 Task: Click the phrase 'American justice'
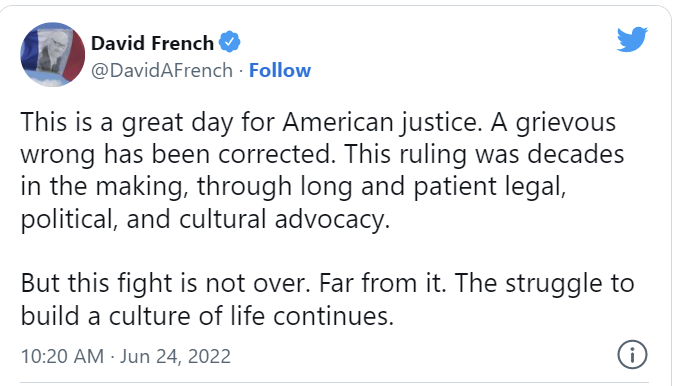(382, 123)
